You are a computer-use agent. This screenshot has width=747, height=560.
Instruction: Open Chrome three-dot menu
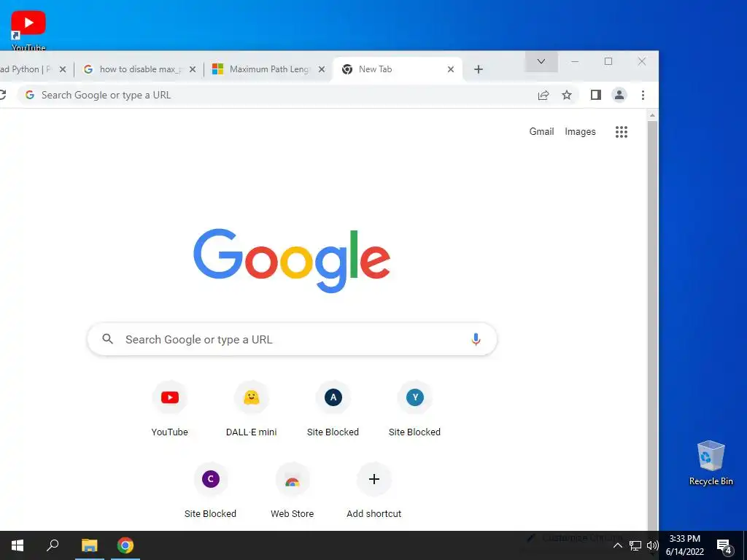[643, 96]
